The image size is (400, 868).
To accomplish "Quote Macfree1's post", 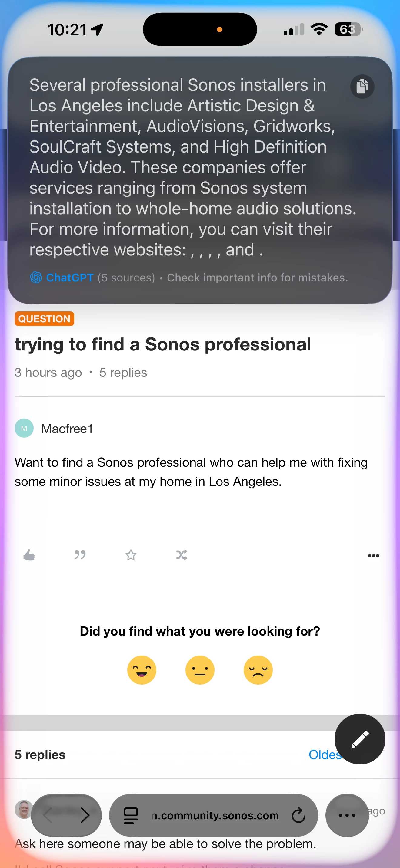I will pos(80,555).
